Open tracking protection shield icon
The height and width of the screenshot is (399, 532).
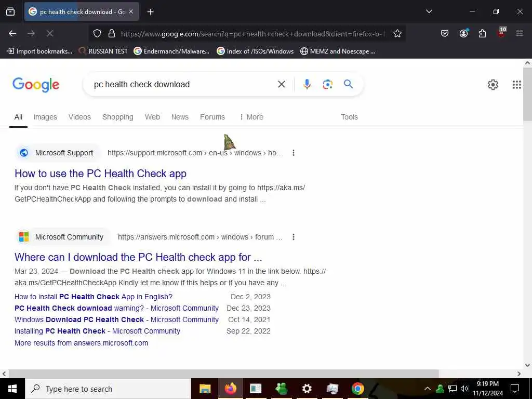97,33
